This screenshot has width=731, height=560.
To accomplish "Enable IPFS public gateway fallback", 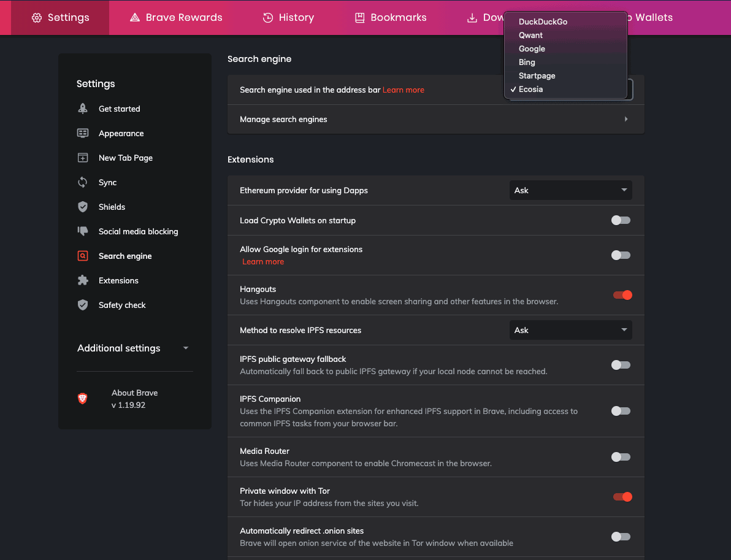I will click(621, 365).
